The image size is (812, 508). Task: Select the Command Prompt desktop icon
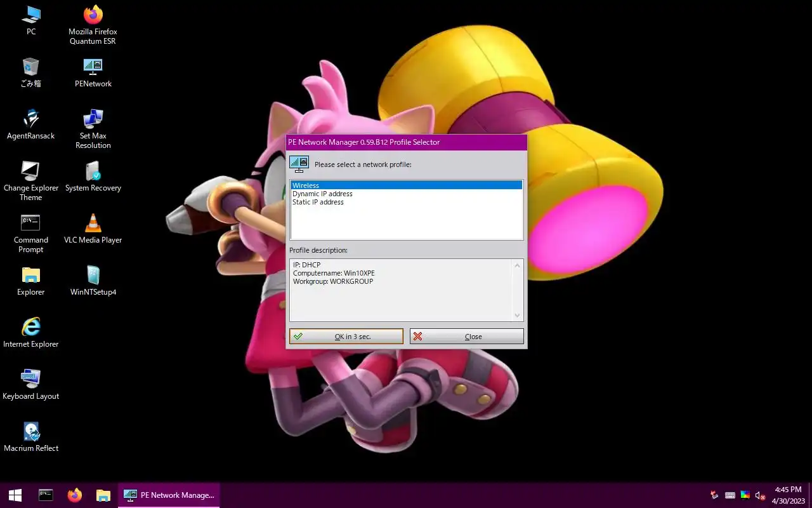click(30, 233)
